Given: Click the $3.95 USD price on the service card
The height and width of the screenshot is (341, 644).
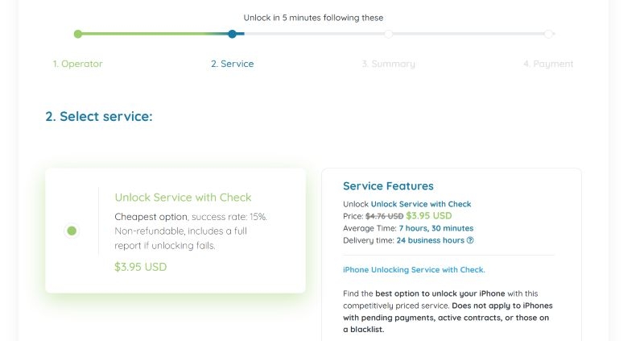Looking at the screenshot, I should (x=141, y=267).
